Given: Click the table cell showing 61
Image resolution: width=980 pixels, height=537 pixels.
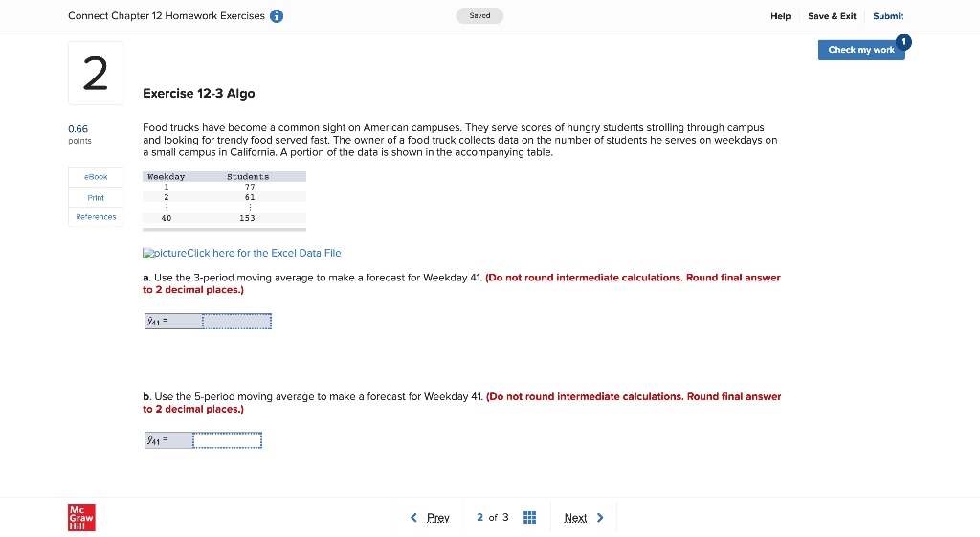Looking at the screenshot, I should point(250,197).
